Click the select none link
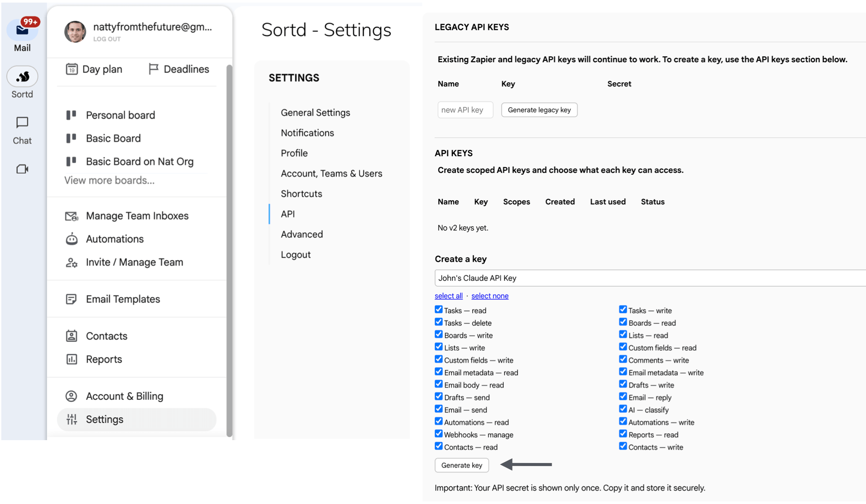Viewport: 866px width, 504px height. 490,296
